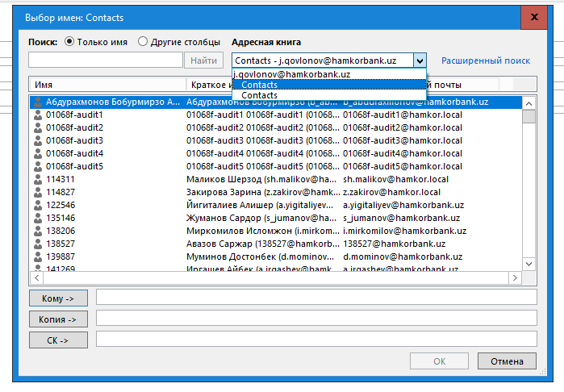Click email 'sh.malikov@hamkor.local'
The image size is (564, 392).
coord(395,179)
